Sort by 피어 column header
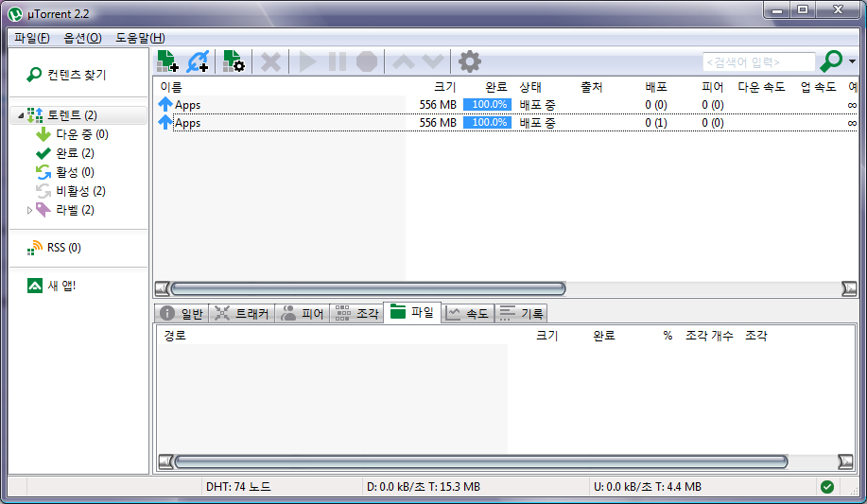Image resolution: width=867 pixels, height=504 pixels. click(x=712, y=87)
